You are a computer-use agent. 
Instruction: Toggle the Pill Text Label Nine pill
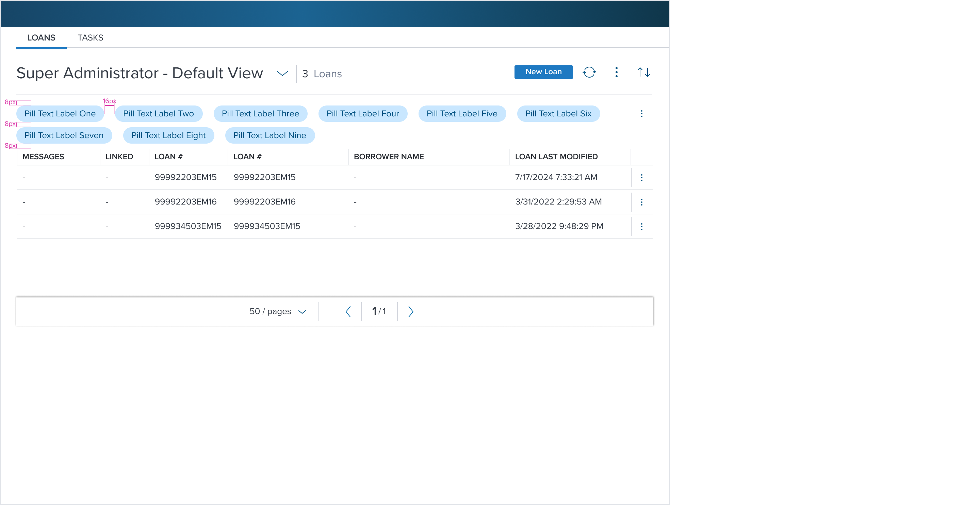pyautogui.click(x=269, y=135)
